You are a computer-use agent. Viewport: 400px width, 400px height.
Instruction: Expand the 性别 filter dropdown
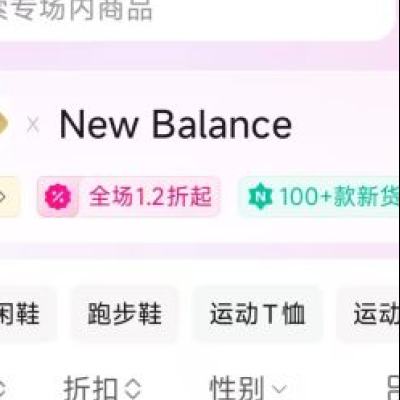pyautogui.click(x=248, y=388)
